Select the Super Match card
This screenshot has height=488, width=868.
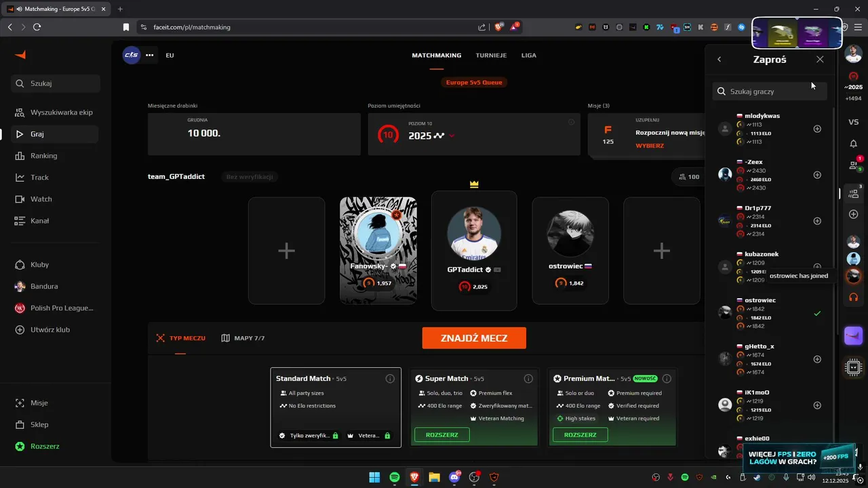click(474, 407)
